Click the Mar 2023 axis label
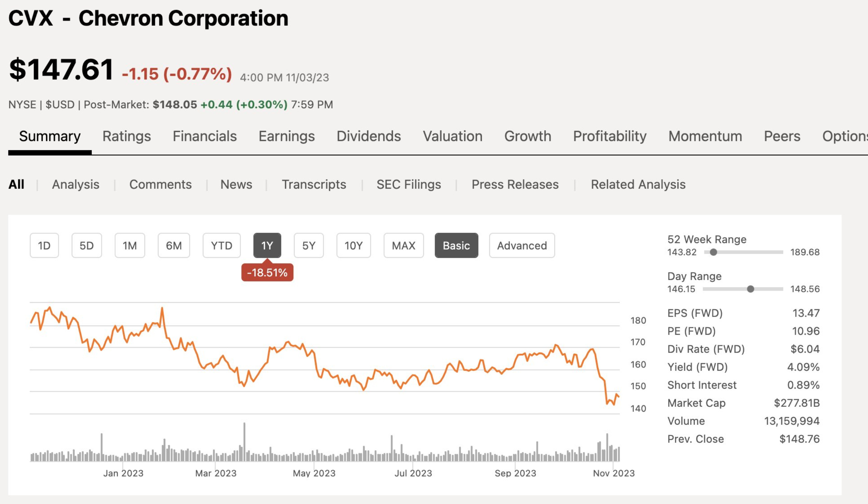Image resolution: width=868 pixels, height=504 pixels. 216,473
